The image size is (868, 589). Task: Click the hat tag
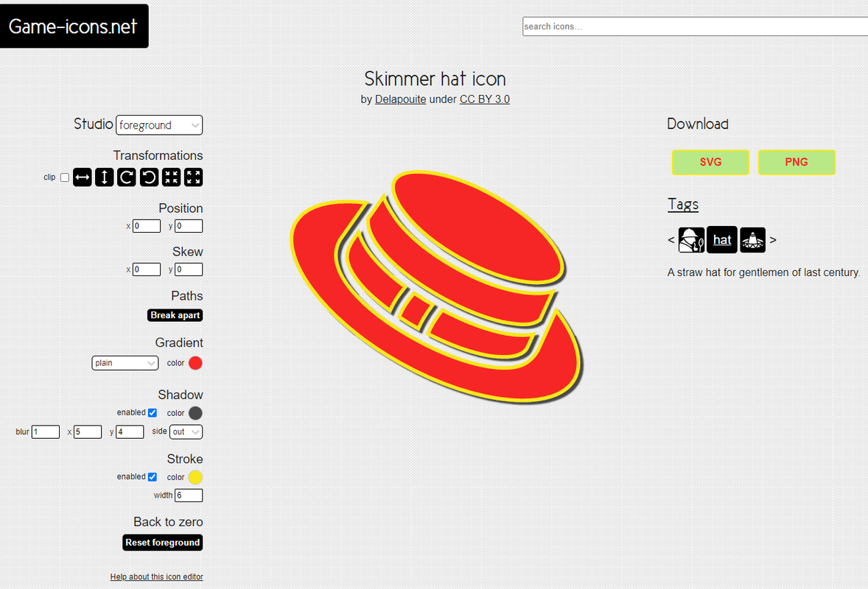click(x=722, y=240)
